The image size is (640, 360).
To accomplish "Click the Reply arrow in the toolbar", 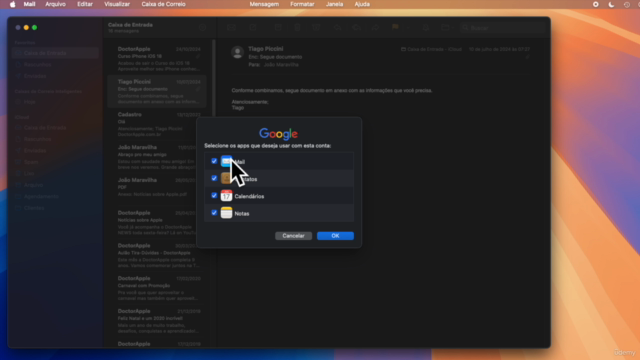I will (x=338, y=28).
